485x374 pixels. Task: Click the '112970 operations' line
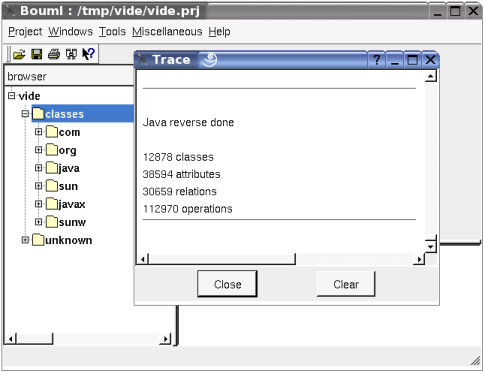[x=187, y=209]
